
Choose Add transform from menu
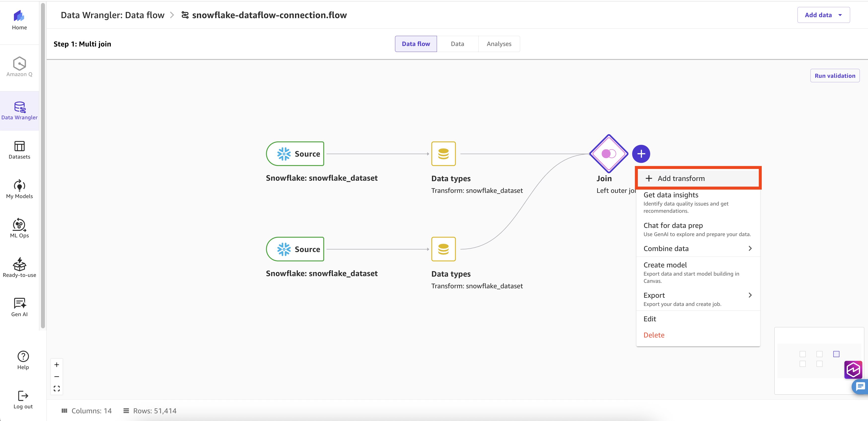tap(698, 178)
